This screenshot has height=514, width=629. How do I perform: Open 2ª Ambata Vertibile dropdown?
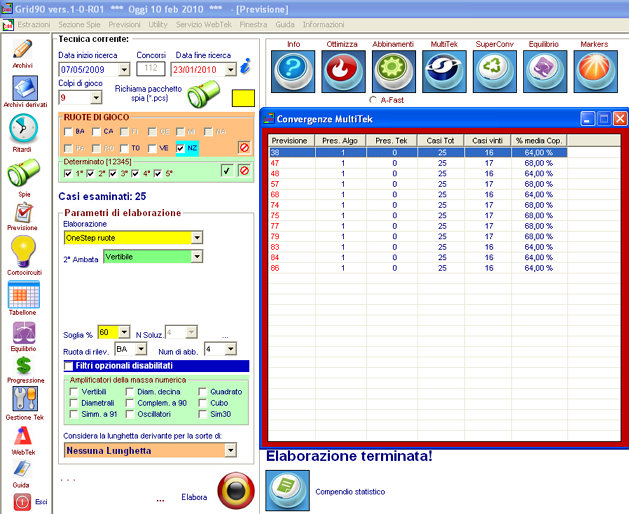pyautogui.click(x=197, y=256)
